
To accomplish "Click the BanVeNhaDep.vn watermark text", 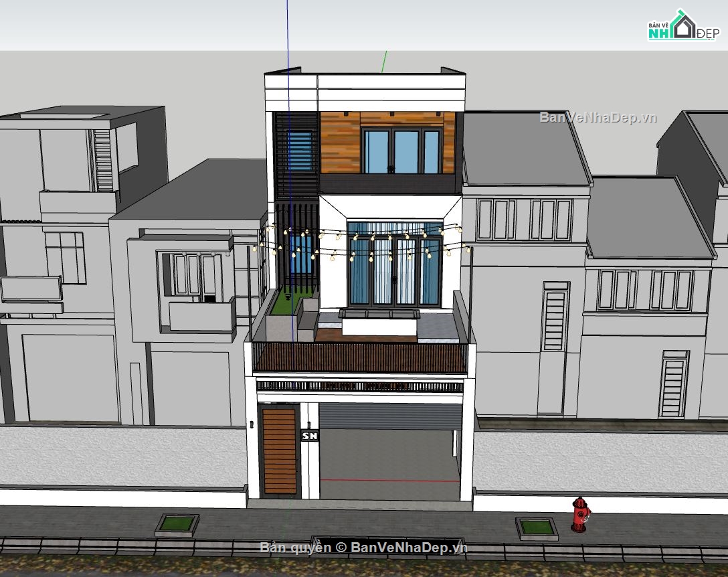I will 598,118.
